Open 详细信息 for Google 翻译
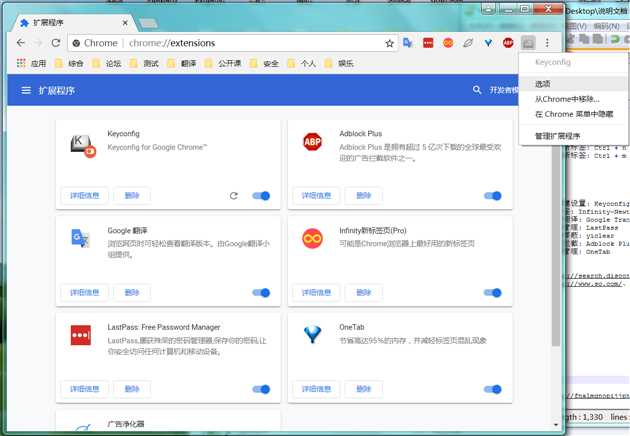The width and height of the screenshot is (630, 436). [84, 293]
